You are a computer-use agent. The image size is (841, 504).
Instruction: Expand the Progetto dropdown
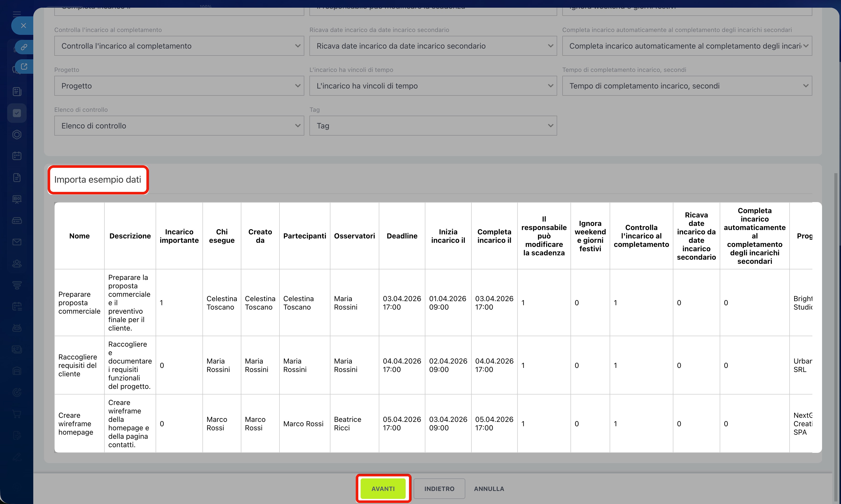(x=179, y=86)
